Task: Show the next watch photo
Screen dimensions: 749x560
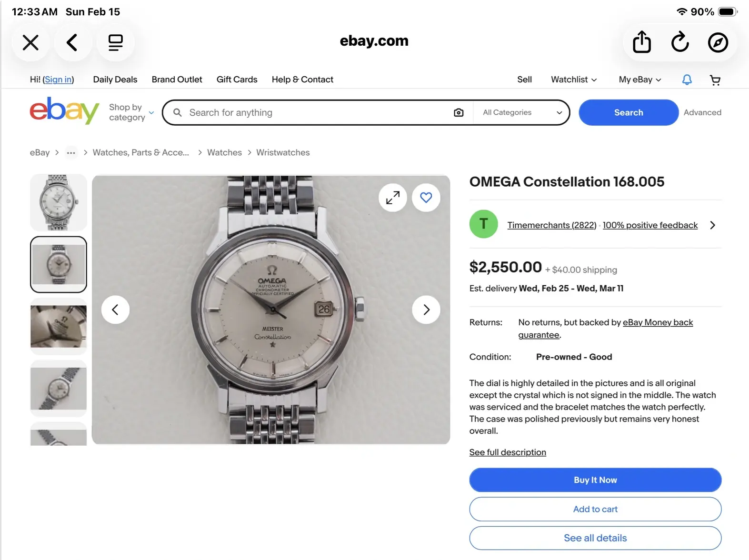Action: pyautogui.click(x=426, y=310)
